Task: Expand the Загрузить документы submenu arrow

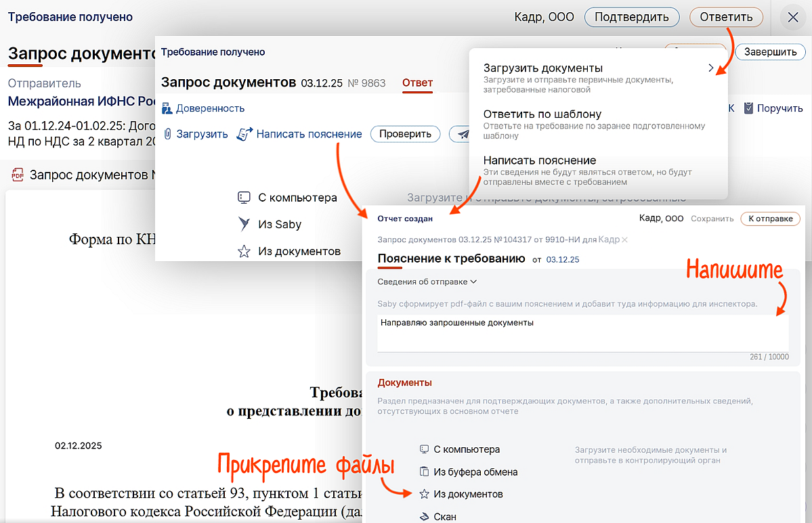Action: pyautogui.click(x=710, y=68)
